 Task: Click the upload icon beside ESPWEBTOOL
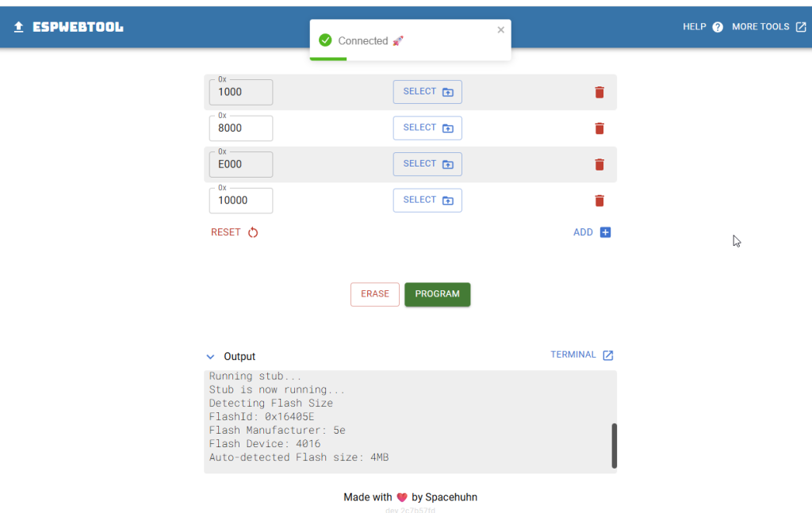(x=17, y=26)
